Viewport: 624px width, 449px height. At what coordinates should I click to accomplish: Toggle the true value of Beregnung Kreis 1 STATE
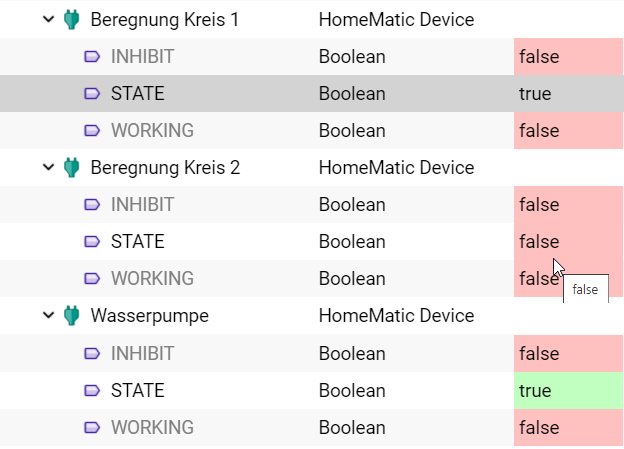coord(567,94)
